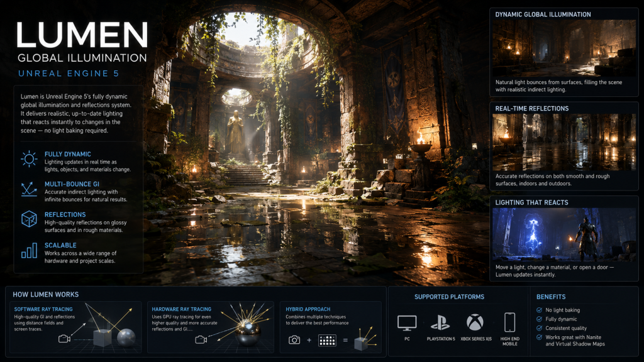Open the Lighting That Reacts thumbnail
The image size is (644, 362).
click(x=564, y=234)
